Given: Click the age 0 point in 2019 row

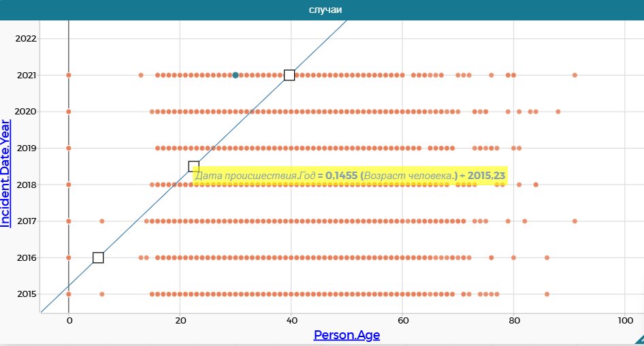Looking at the screenshot, I should point(69,148).
